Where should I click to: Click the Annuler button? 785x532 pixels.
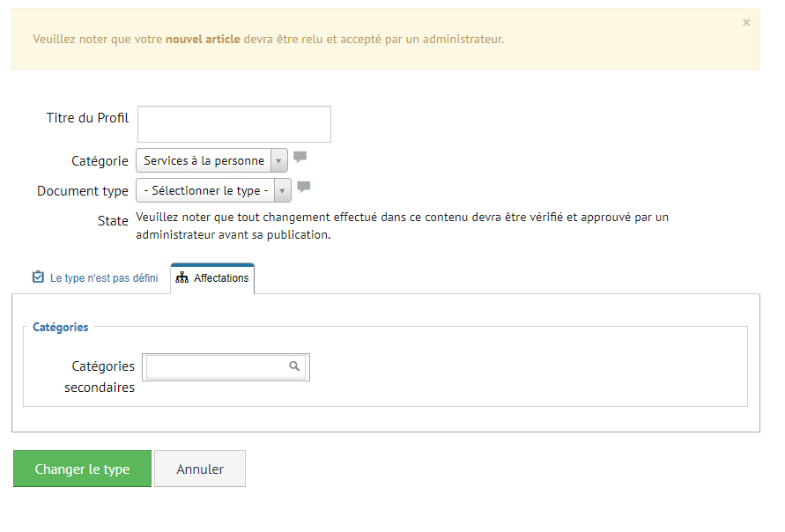(x=200, y=469)
